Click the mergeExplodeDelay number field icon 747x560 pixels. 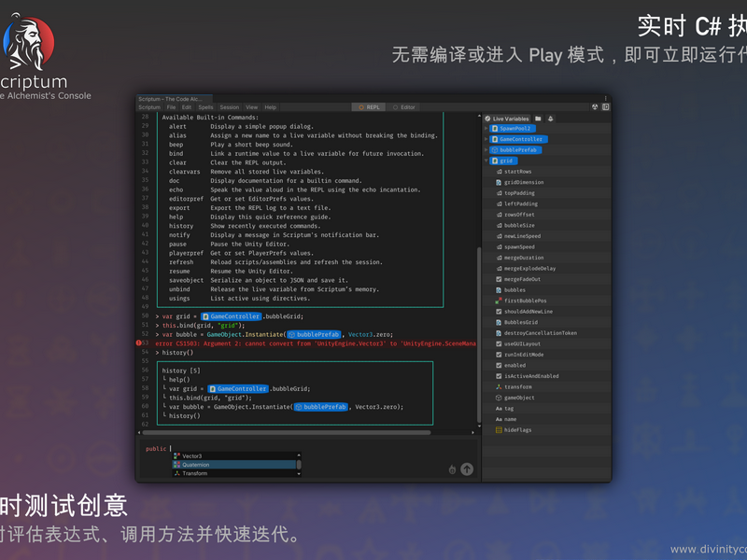click(499, 269)
